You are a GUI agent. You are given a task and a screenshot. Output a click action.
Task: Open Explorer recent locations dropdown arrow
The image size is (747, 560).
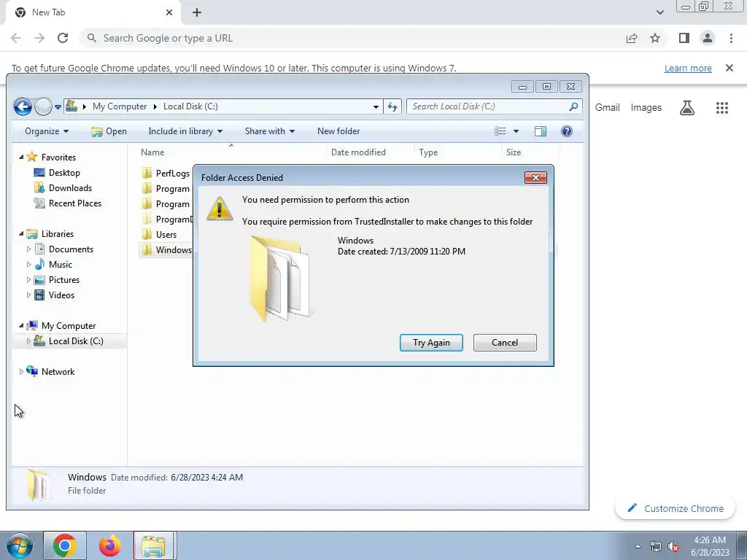58,106
